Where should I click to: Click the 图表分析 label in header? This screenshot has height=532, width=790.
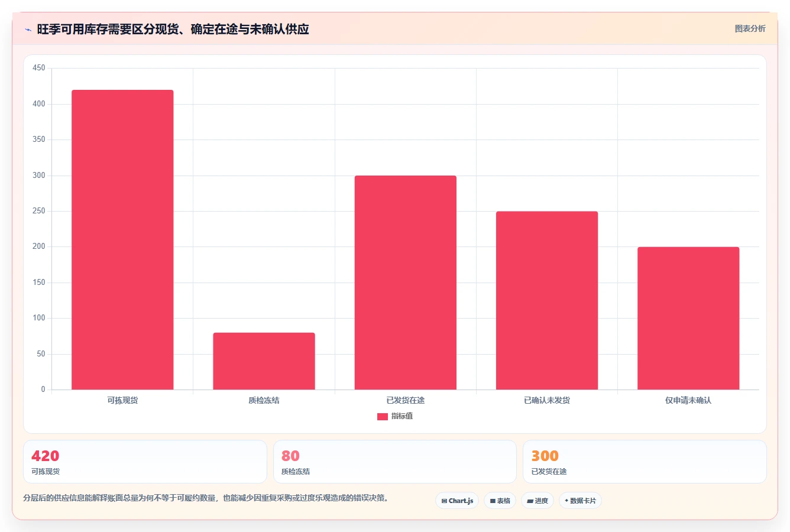pyautogui.click(x=750, y=28)
